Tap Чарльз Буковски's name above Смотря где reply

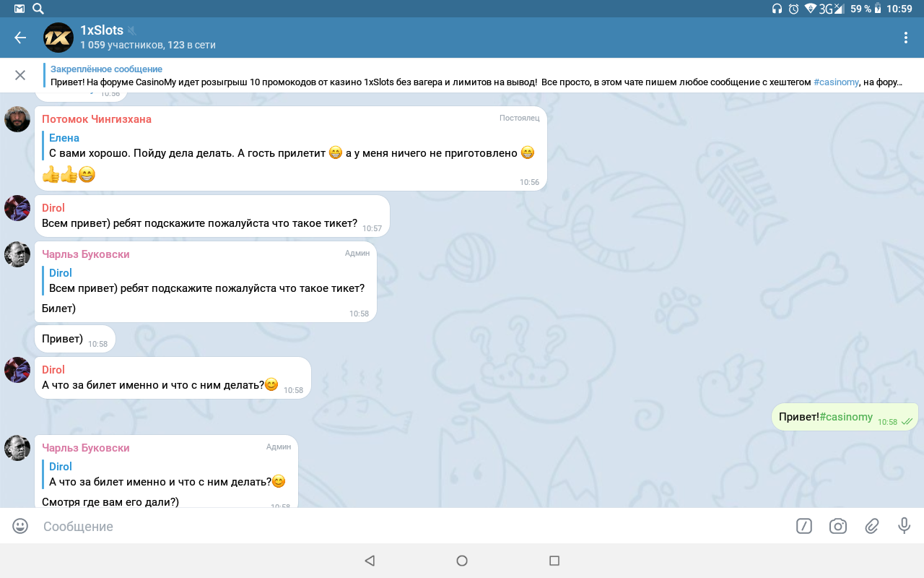click(x=86, y=448)
